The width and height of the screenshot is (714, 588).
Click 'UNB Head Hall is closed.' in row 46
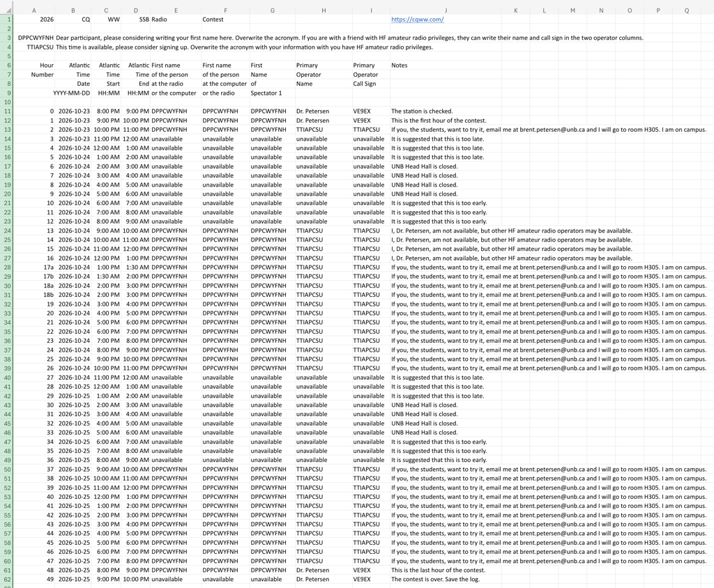(x=425, y=433)
